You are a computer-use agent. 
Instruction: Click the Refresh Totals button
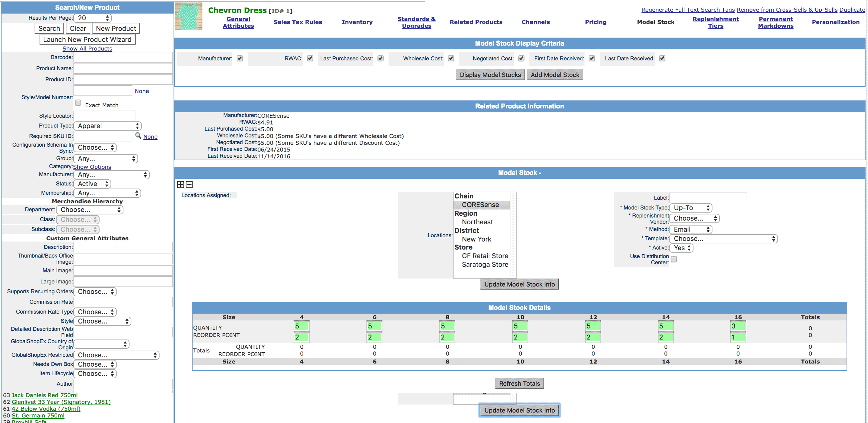(519, 383)
